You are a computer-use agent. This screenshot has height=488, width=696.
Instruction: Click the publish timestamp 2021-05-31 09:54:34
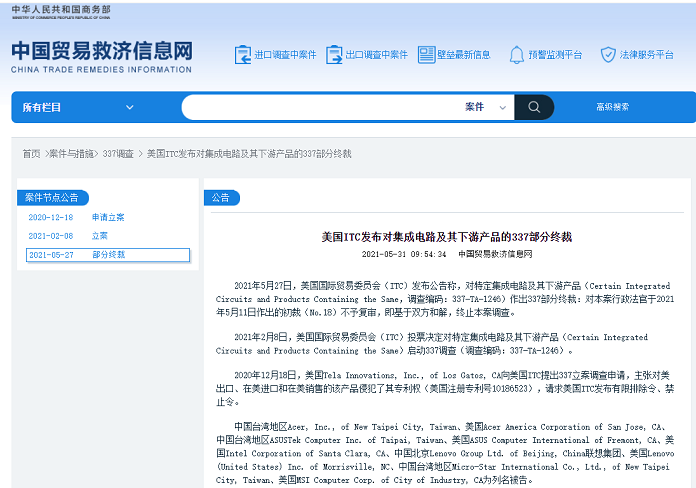[x=403, y=254]
